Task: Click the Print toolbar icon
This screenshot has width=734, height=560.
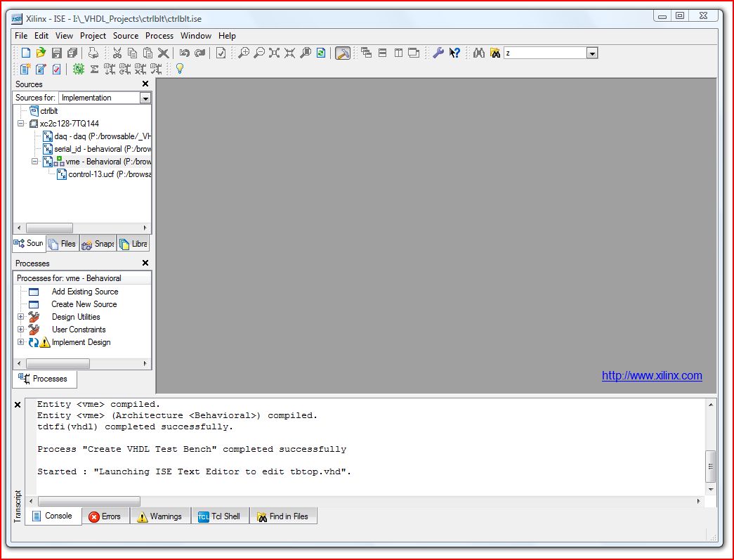Action: point(93,53)
